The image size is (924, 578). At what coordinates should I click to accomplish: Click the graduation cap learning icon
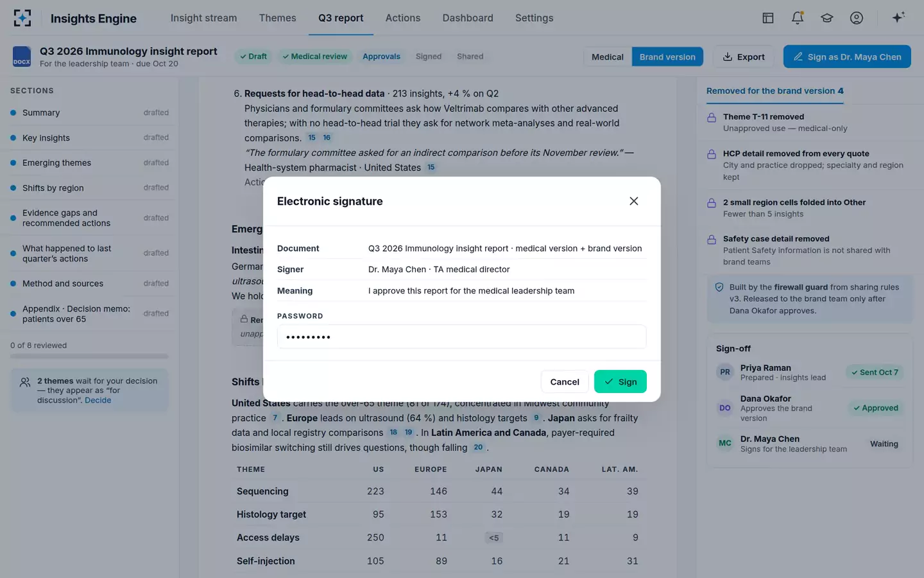click(827, 18)
